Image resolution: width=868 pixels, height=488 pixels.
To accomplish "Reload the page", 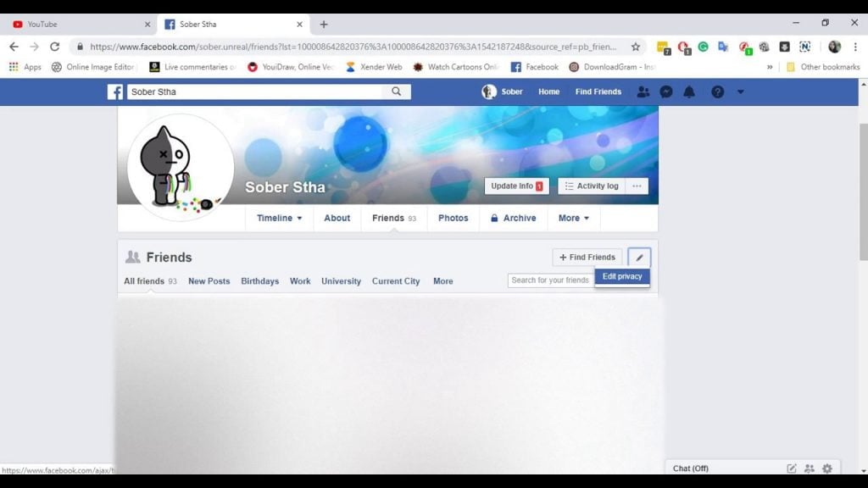I will 54,47.
